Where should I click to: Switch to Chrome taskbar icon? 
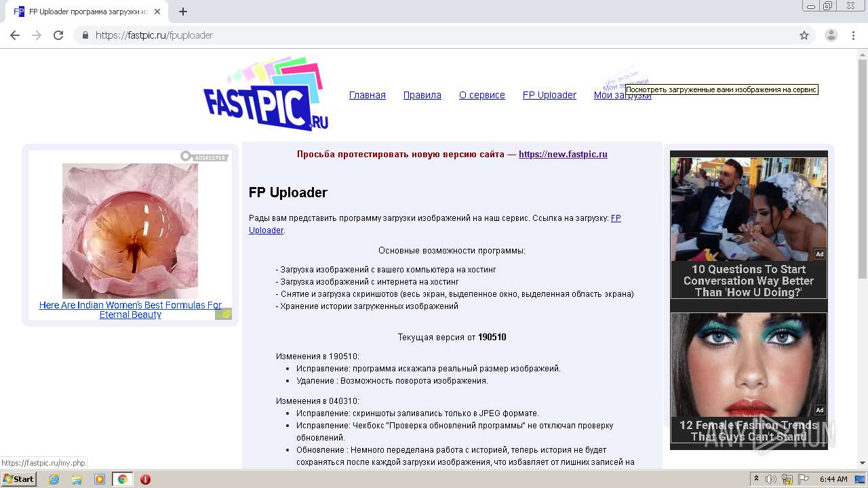[x=123, y=479]
